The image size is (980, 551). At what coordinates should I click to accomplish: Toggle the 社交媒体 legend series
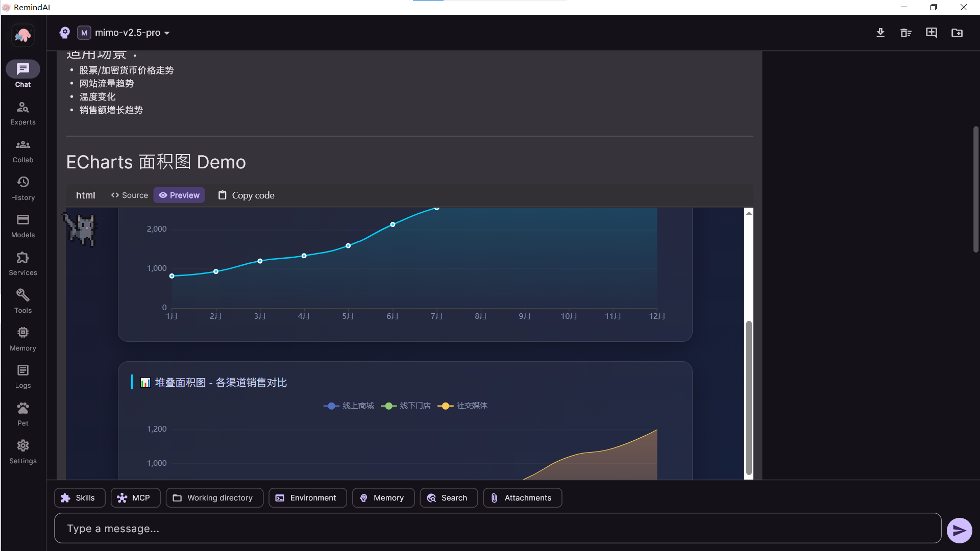click(x=463, y=406)
